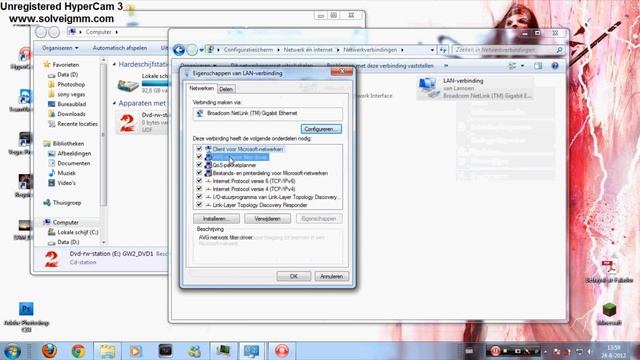Open Thuisgroep in the sidebar
640x360 pixels.
coord(67,203)
